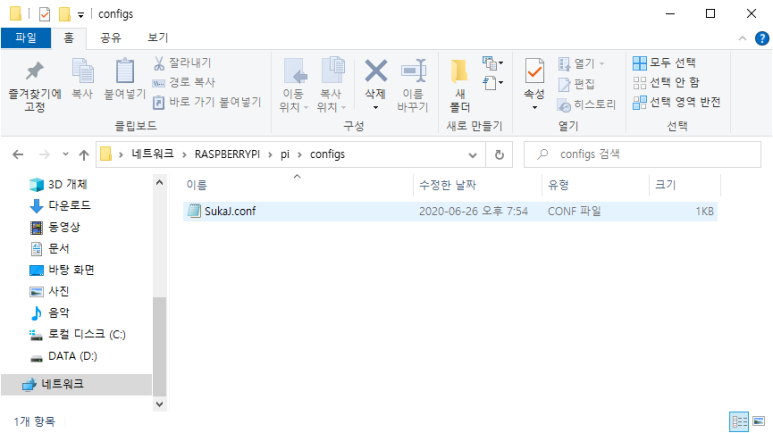Click navigation pane scroll down arrow
This screenshot has height=433, width=773.
click(x=159, y=404)
